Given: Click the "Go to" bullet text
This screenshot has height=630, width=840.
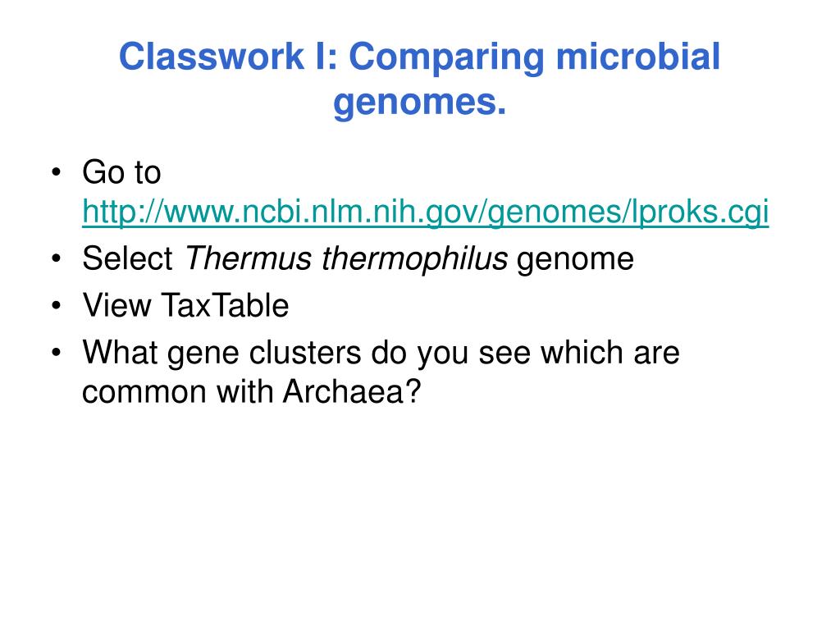Looking at the screenshot, I should coord(121,172).
